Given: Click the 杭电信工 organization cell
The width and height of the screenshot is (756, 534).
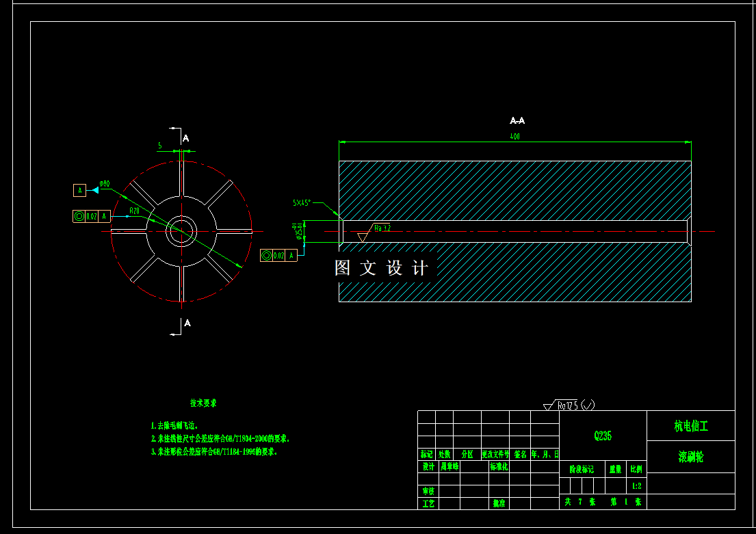Looking at the screenshot, I should (x=691, y=426).
